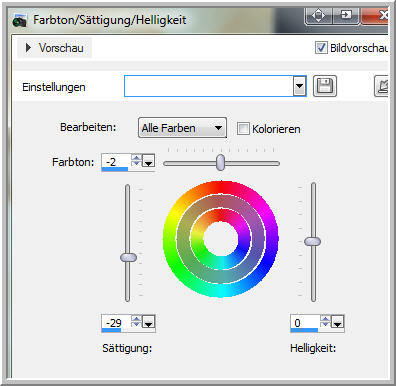
Task: Click the Sättigung spinner arrows
Action: click(x=136, y=321)
